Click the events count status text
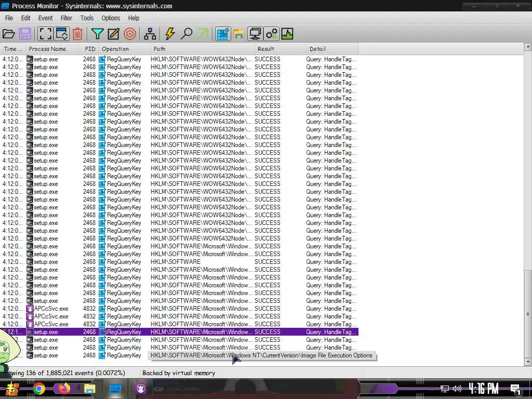532x399 pixels. [x=68, y=373]
